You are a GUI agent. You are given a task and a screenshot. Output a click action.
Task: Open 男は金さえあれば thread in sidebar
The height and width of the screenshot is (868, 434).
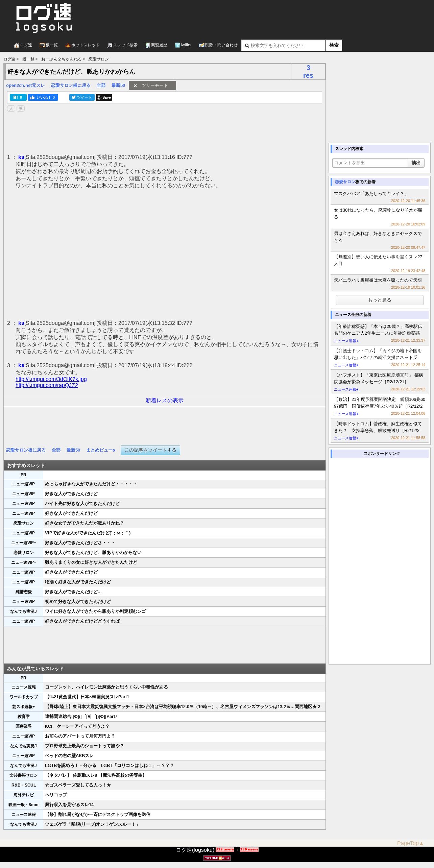coord(378,237)
